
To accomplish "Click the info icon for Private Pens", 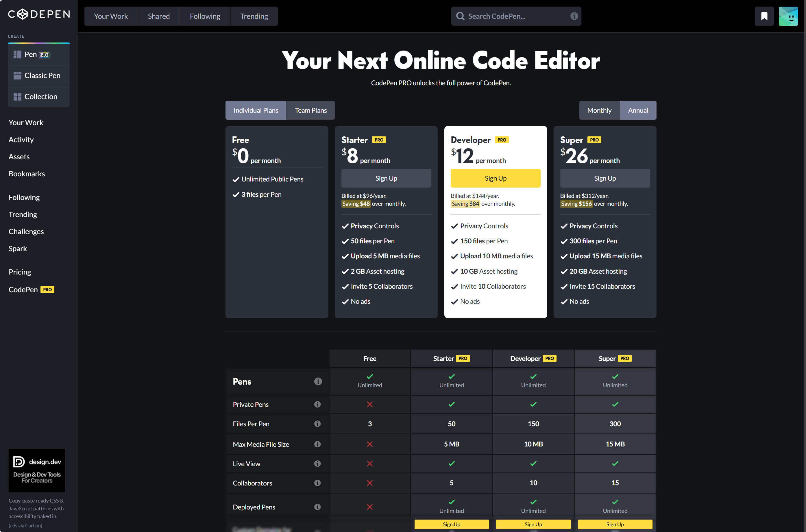I will (317, 404).
